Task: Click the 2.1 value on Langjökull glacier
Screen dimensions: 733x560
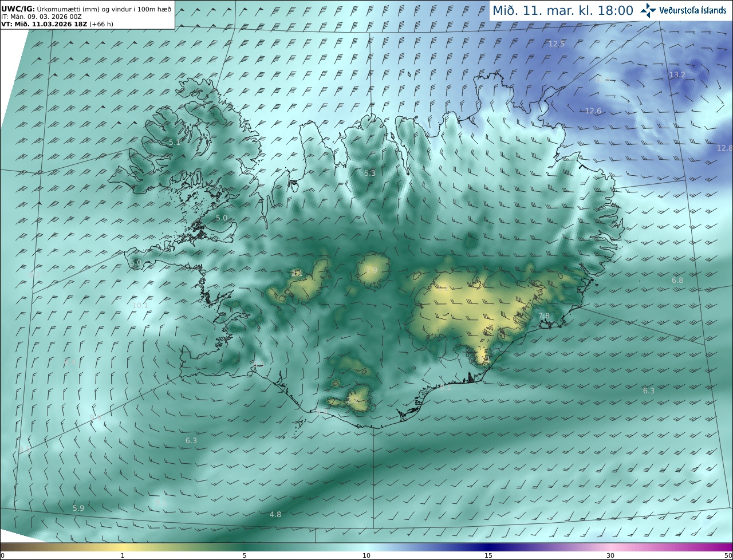Action: coord(297,273)
